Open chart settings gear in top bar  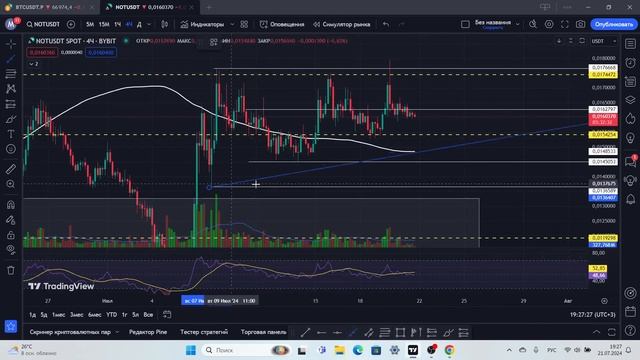(549, 24)
